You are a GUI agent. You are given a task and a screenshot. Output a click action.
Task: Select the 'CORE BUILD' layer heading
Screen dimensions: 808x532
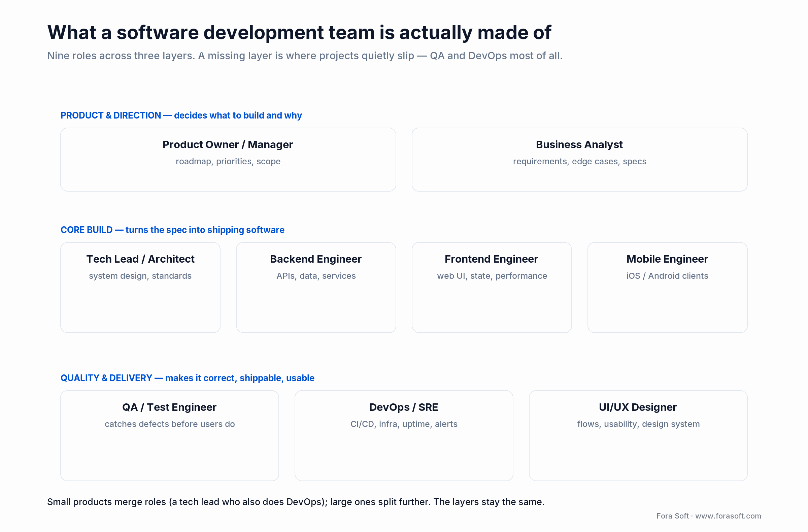click(x=172, y=230)
